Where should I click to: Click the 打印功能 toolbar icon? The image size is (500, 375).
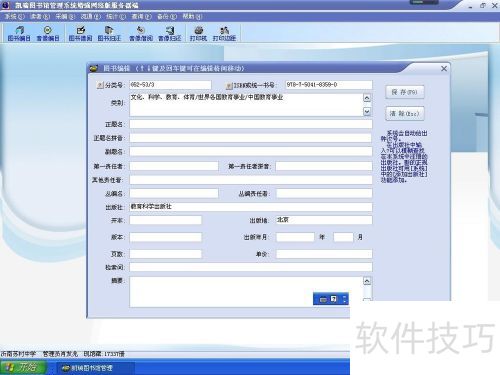[224, 34]
